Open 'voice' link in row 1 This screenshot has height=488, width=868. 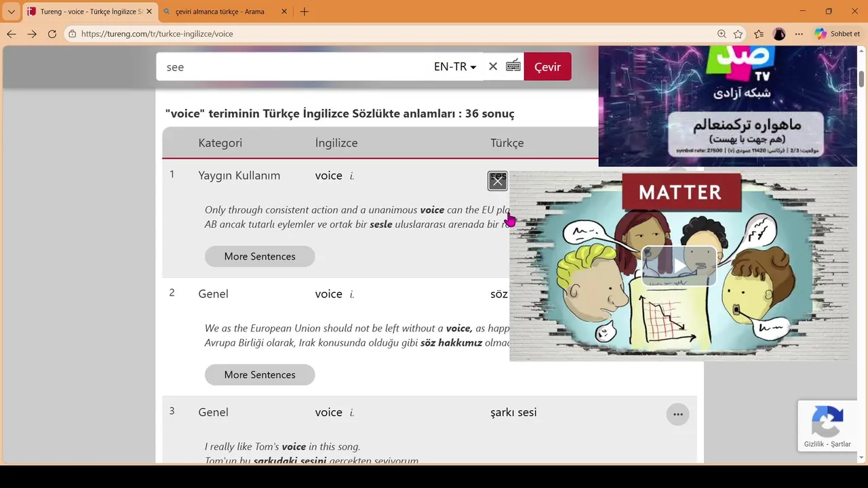point(328,176)
